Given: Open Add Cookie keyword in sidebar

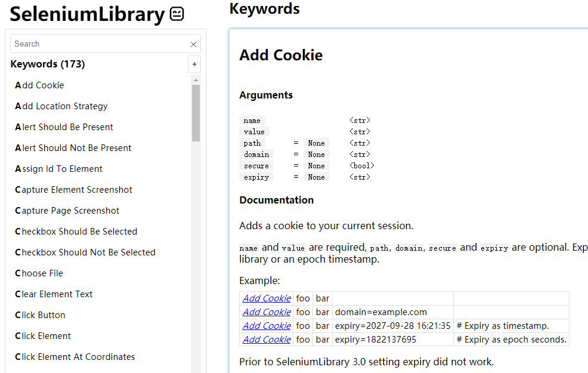Looking at the screenshot, I should pyautogui.click(x=39, y=85).
